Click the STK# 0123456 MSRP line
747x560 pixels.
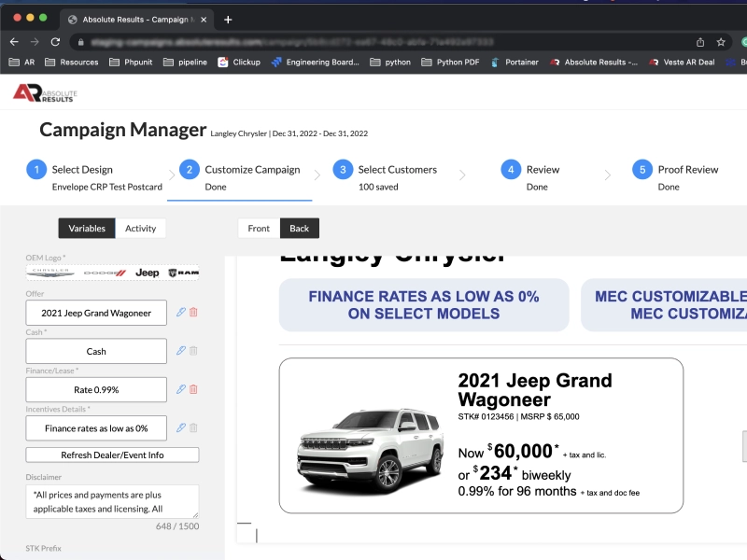pos(518,417)
